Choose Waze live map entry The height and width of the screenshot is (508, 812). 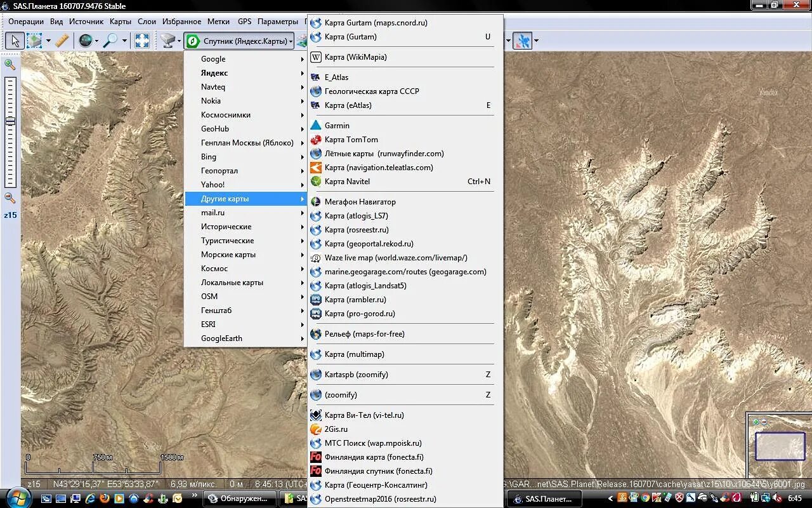click(405, 258)
